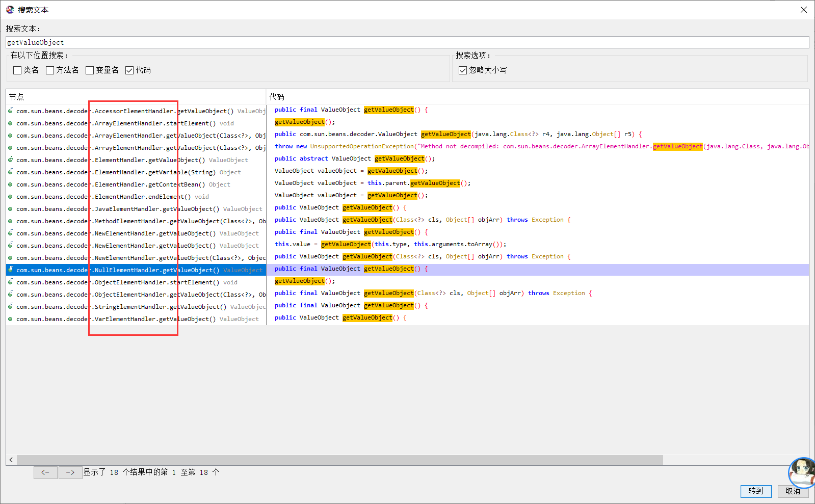
Task: Click method icon beside AccessorElementHandler.getValueObject row
Action: click(x=10, y=111)
